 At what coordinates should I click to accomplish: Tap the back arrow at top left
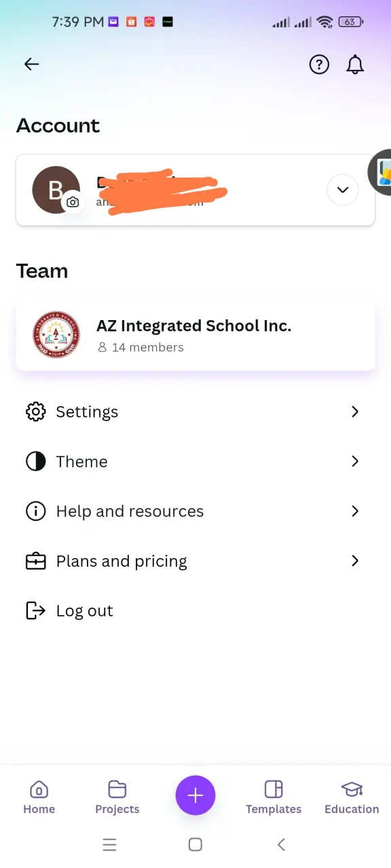[x=31, y=64]
